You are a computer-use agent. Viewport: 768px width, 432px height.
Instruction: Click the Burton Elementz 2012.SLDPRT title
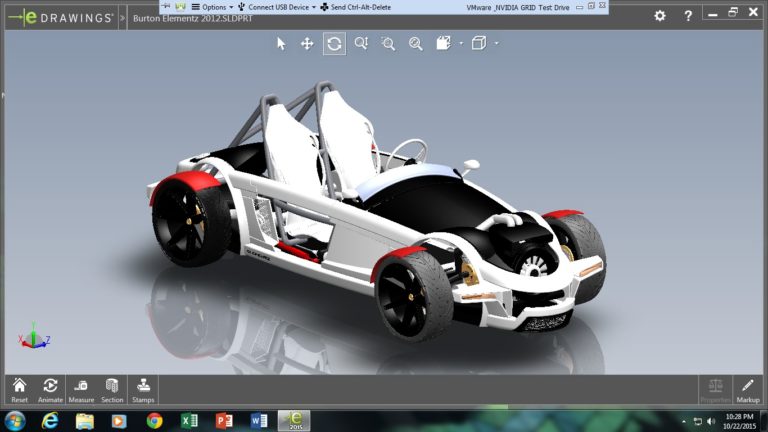(192, 19)
